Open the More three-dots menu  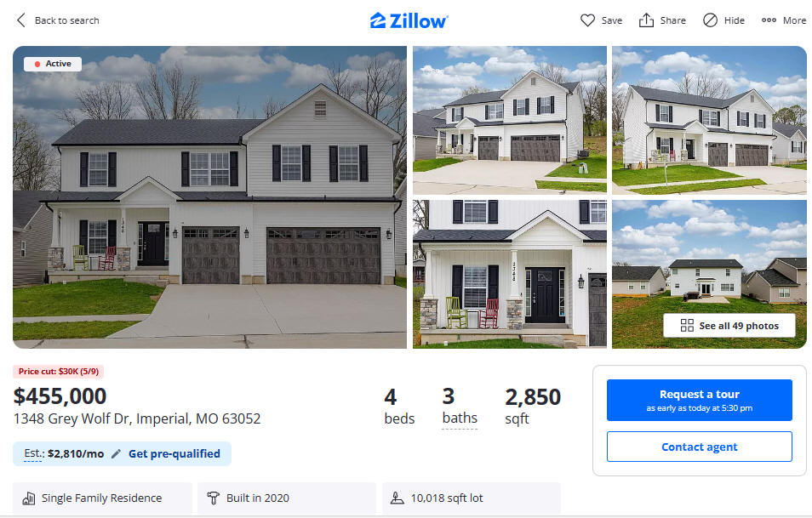tap(769, 20)
